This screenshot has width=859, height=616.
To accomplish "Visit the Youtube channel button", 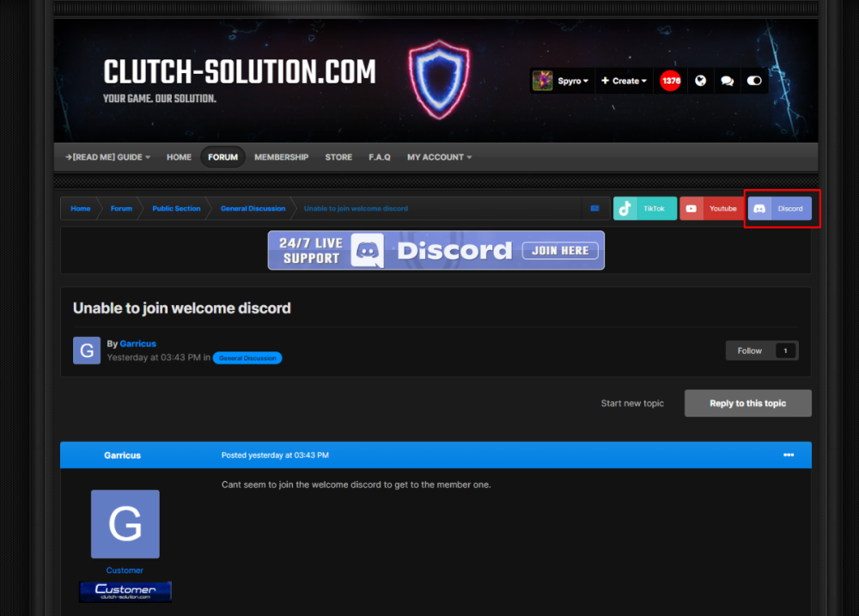I will 711,209.
